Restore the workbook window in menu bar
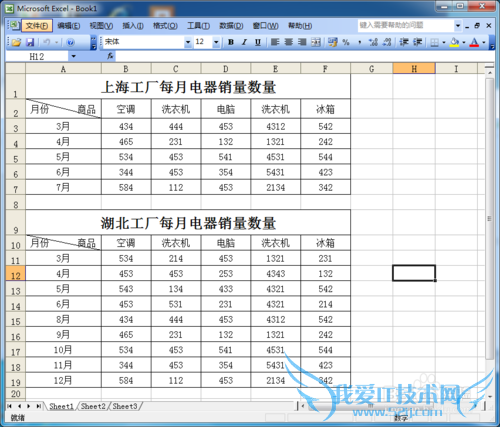The height and width of the screenshot is (427, 500). (x=477, y=25)
